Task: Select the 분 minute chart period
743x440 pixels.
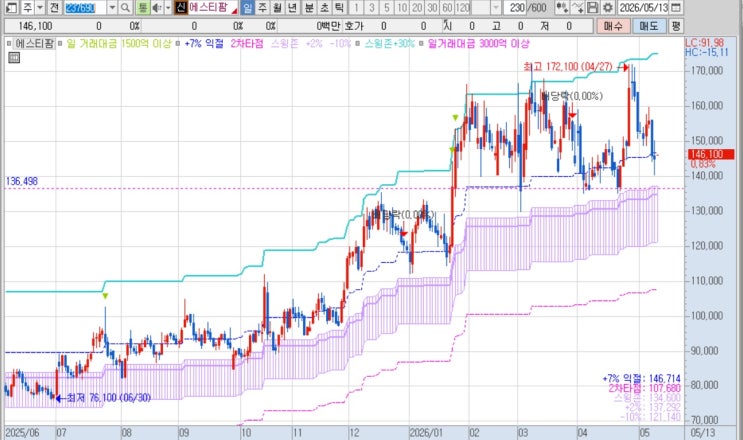Action: click(x=308, y=8)
